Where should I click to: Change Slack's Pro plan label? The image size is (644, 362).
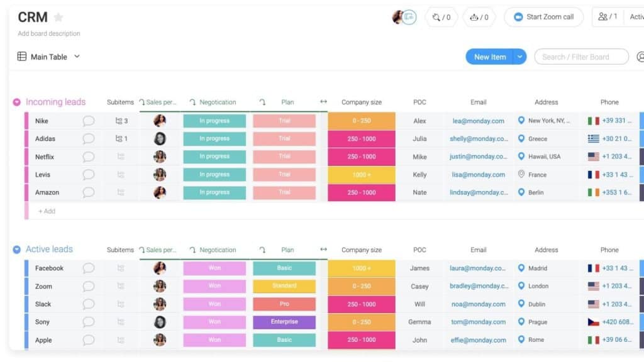284,304
